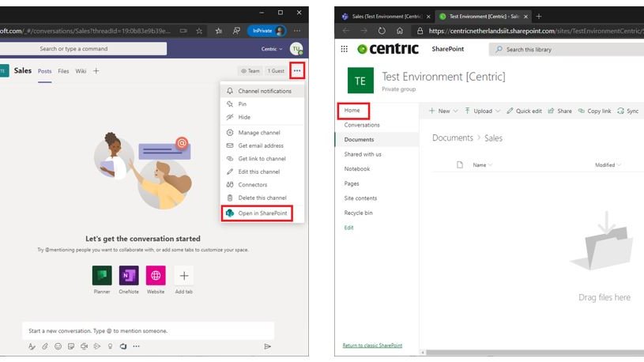Open Documents in SharePoint navigation
Viewport: 644px width, 362px height.
point(359,140)
